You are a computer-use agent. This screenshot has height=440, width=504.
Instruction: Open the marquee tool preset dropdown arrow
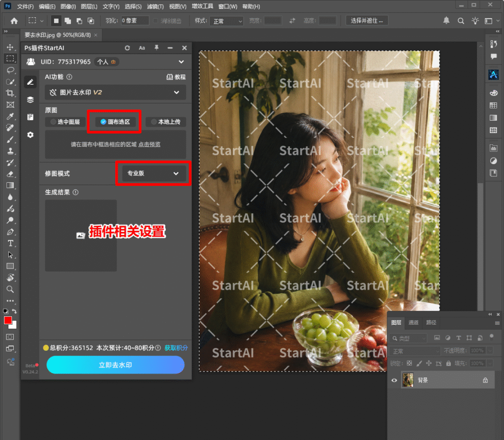point(42,21)
